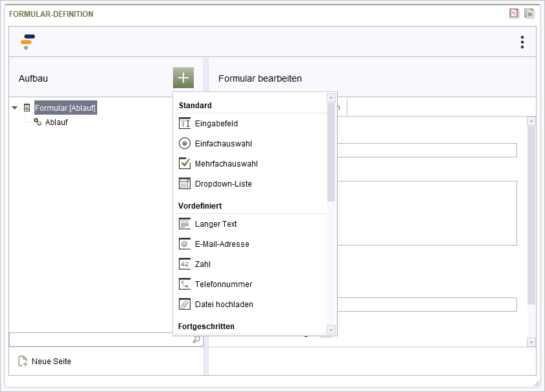545x392 pixels.
Task: Click the popup list scroll-down arrow
Action: [331, 330]
